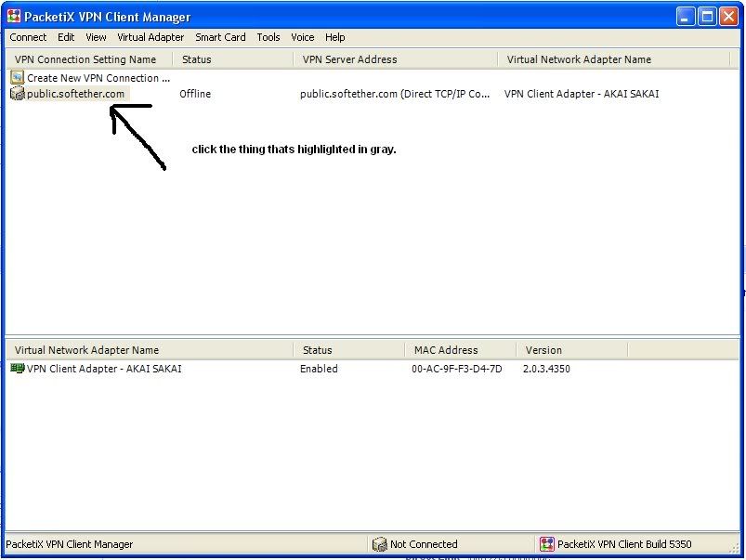Click the public.softether.com (Direct TCP/IP Co... cell
The height and width of the screenshot is (560, 746).
point(395,94)
